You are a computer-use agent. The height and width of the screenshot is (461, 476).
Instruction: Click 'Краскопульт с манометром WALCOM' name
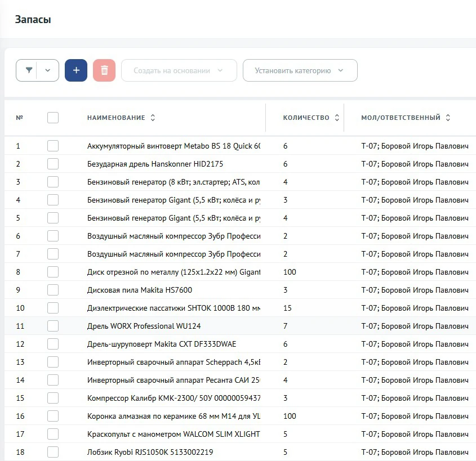(x=174, y=434)
